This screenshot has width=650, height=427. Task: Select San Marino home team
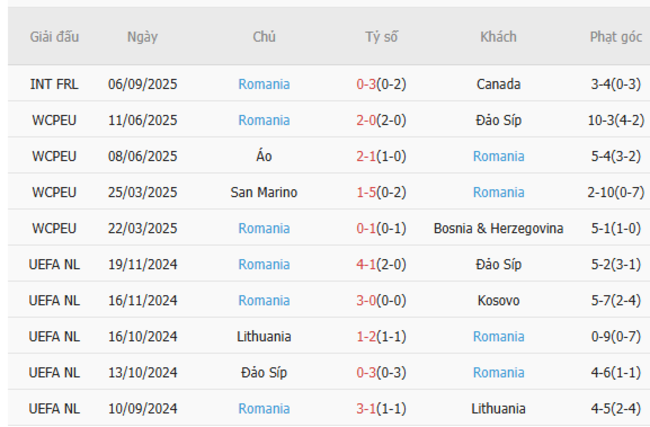[x=264, y=192]
